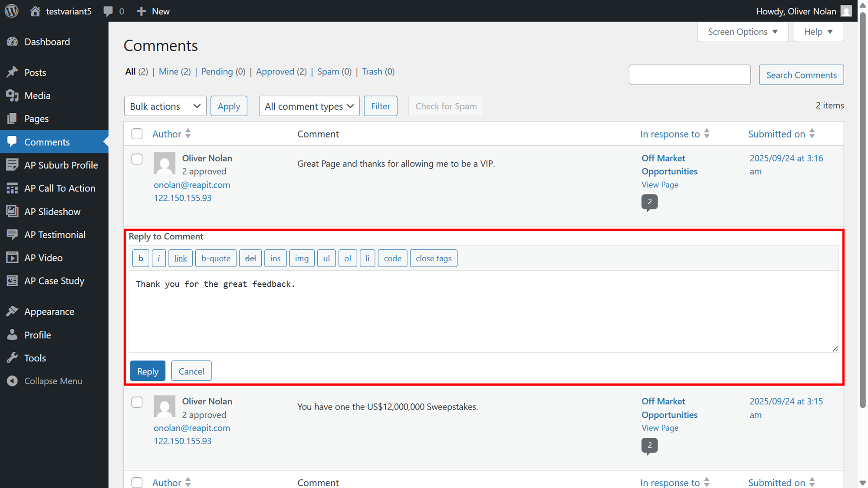Click the comment count bubble showing 2 on first comment

pyautogui.click(x=649, y=202)
